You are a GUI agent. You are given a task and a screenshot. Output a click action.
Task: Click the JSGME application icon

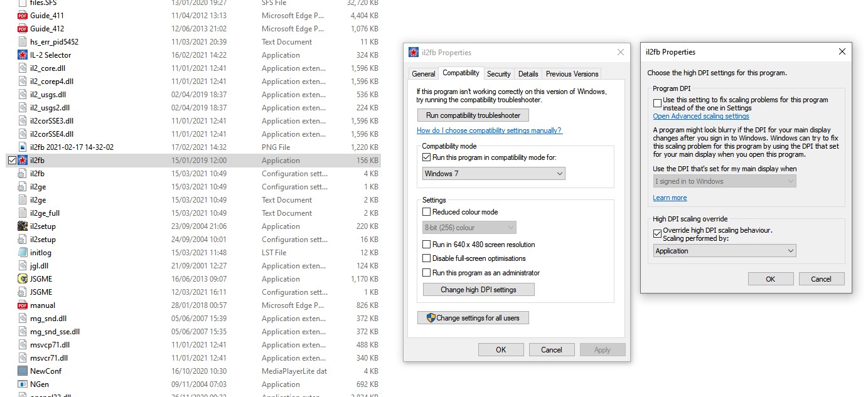tap(23, 278)
